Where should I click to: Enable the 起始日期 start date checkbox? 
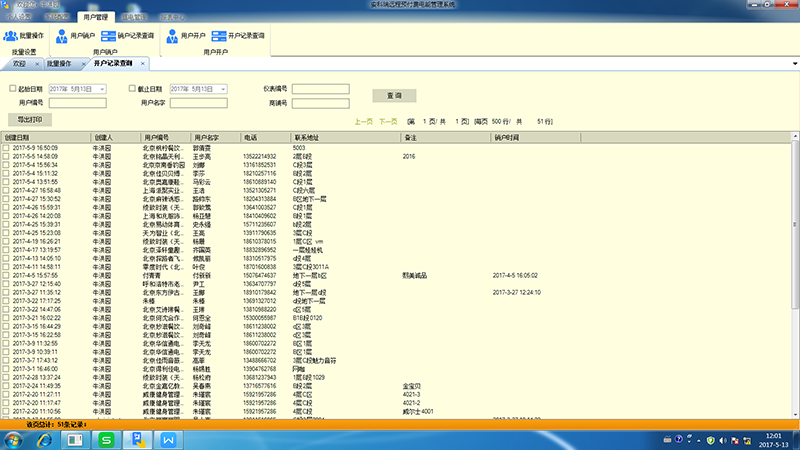[x=12, y=88]
